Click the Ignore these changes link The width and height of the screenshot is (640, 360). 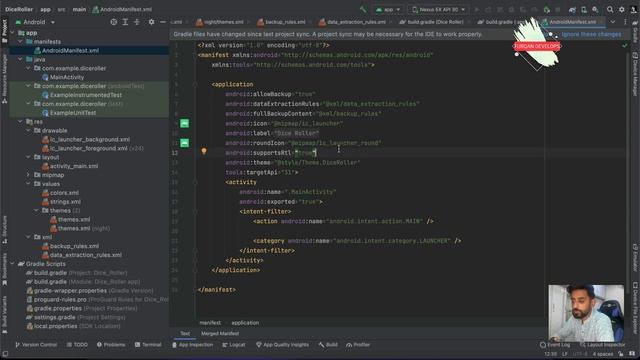tap(591, 35)
